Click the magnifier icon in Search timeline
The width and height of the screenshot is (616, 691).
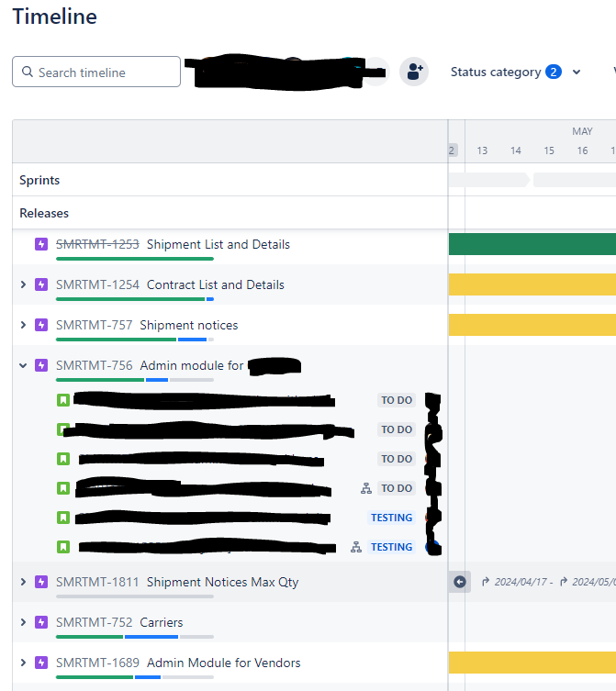[28, 72]
